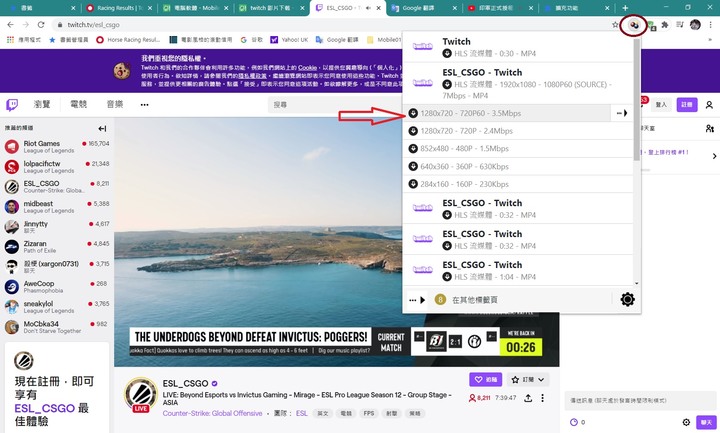Open Counter-Strike: Global Offensive category link
This screenshot has width=720, height=433.
pyautogui.click(x=212, y=413)
